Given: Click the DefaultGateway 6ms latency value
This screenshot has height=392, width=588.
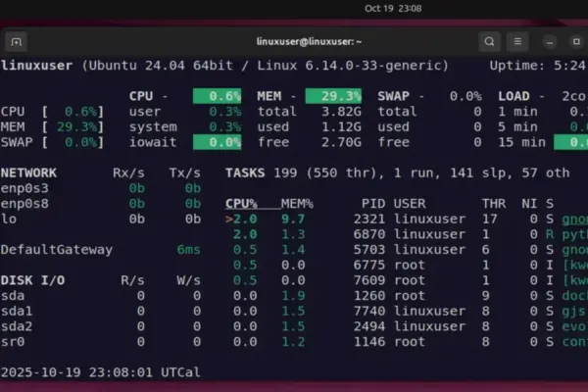Looking at the screenshot, I should click(x=188, y=250).
